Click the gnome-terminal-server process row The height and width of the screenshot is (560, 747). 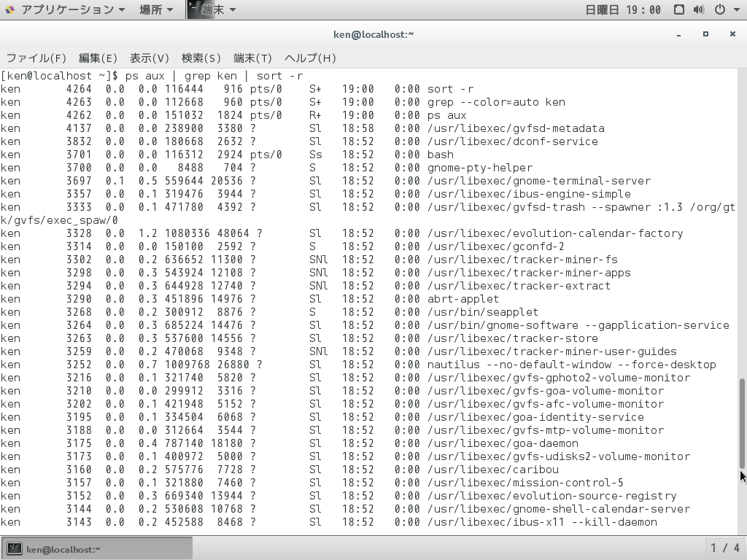click(325, 181)
